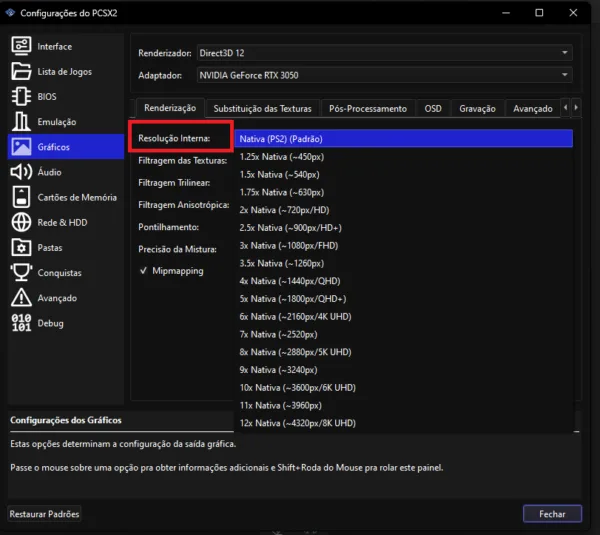Select the BIOS chip icon

[x=21, y=96]
